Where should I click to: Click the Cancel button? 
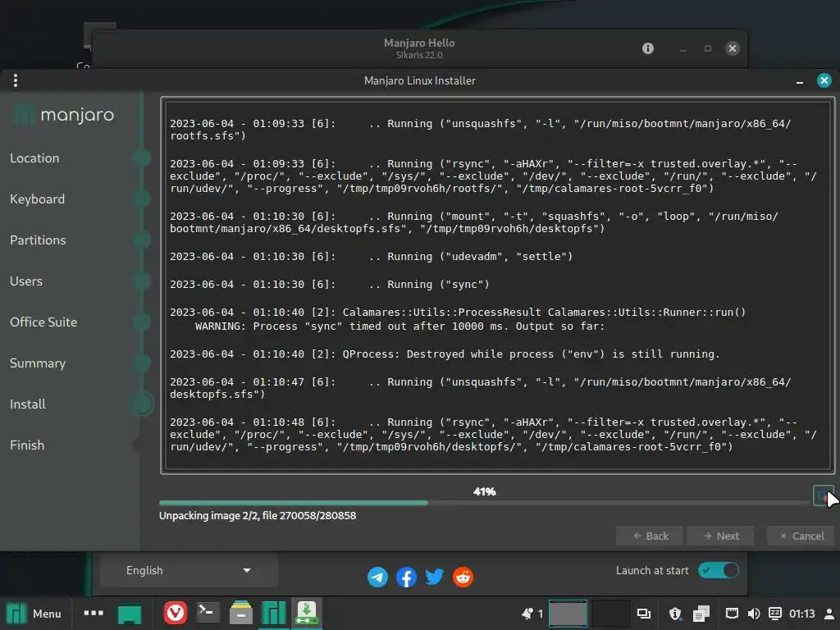(801, 536)
